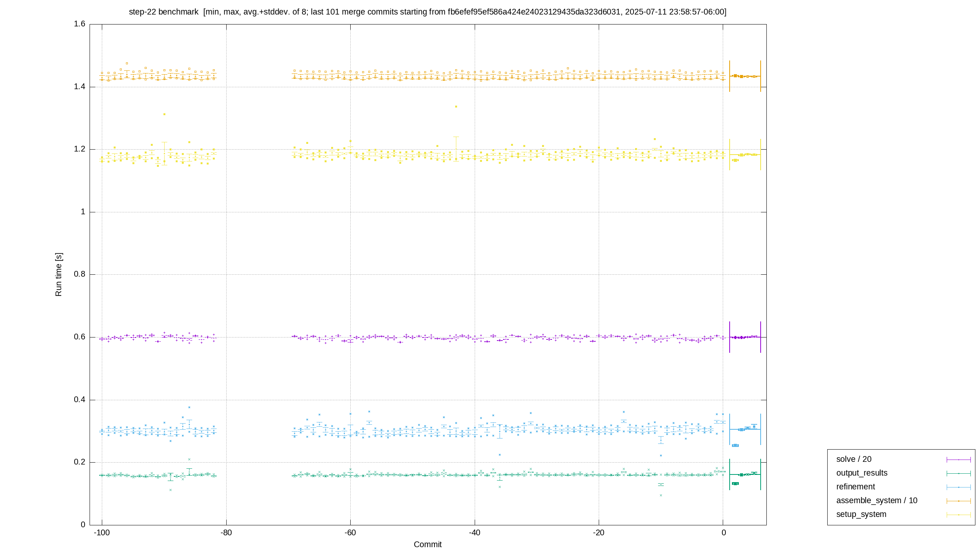Viewport: 980px width, 551px height.
Task: Click the yellow setup_system legend line sample
Action: click(959, 515)
